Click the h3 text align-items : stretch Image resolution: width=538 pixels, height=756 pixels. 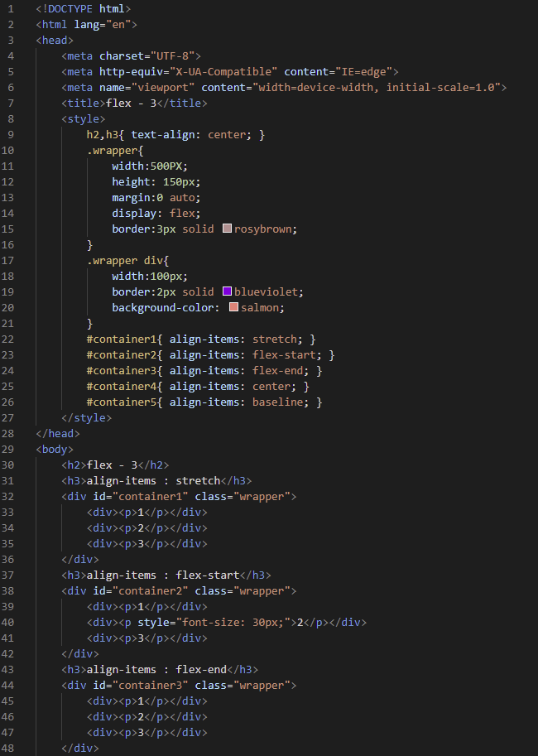(x=153, y=481)
